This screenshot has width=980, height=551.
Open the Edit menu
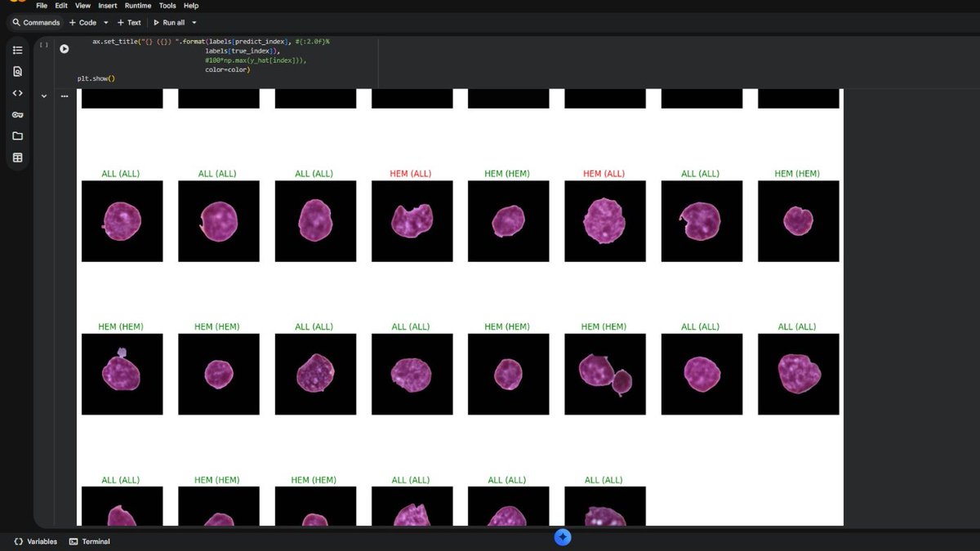pyautogui.click(x=61, y=6)
